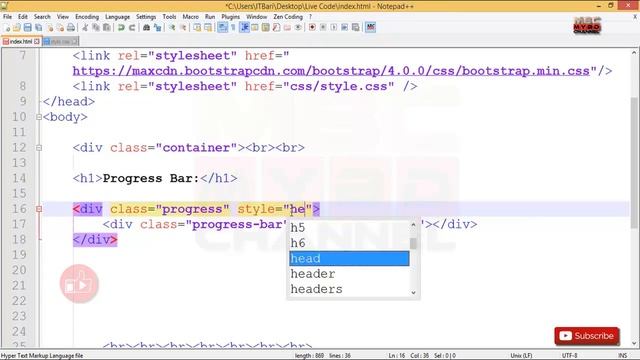Toggle file monitoring eye icon
The image size is (640, 360).
click(298, 27)
